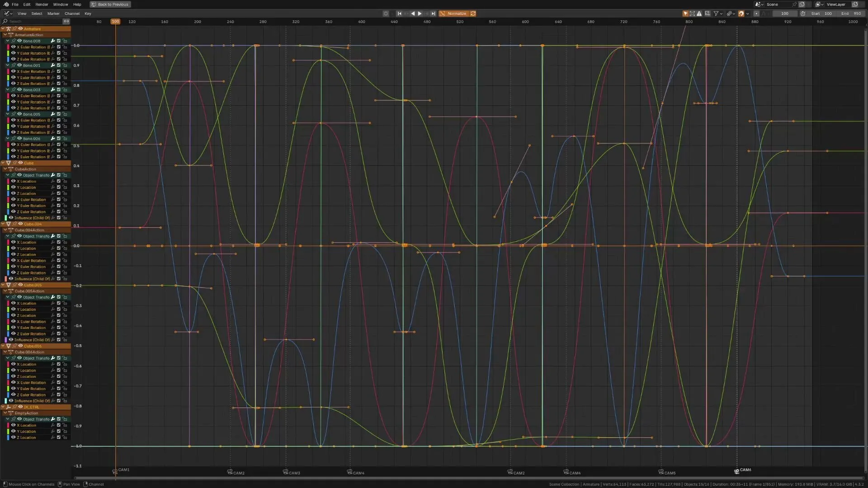Collapse the ArmatureAction group
868x488 pixels.
5,35
